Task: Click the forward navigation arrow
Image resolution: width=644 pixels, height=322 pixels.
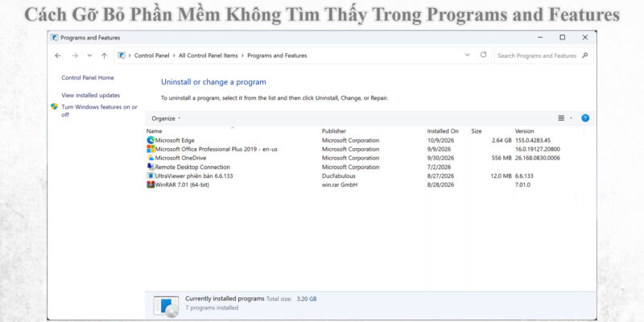Action: [75, 56]
